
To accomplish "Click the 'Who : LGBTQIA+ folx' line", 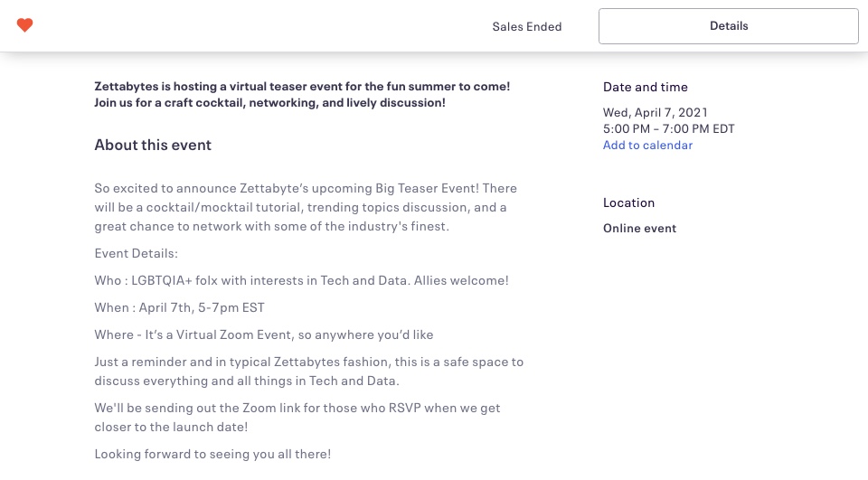I will [x=301, y=280].
